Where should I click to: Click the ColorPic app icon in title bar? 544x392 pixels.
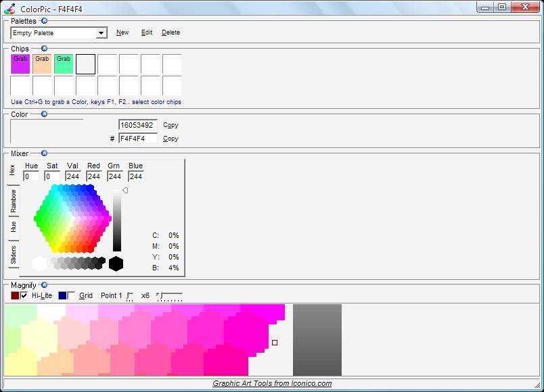point(9,9)
